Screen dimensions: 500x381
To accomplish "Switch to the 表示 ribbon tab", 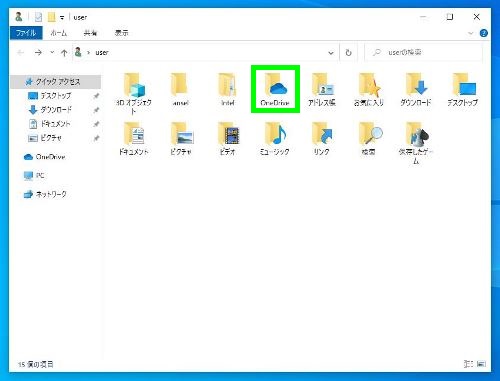I will click(121, 33).
